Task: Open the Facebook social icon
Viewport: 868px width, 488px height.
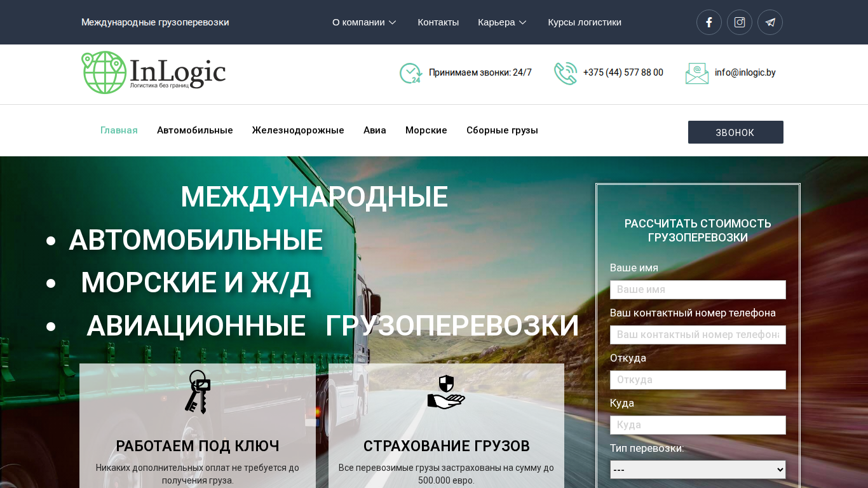Action: [x=709, y=22]
